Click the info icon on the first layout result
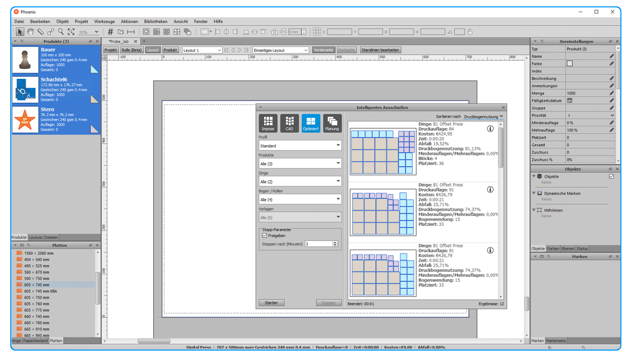 [x=490, y=129]
